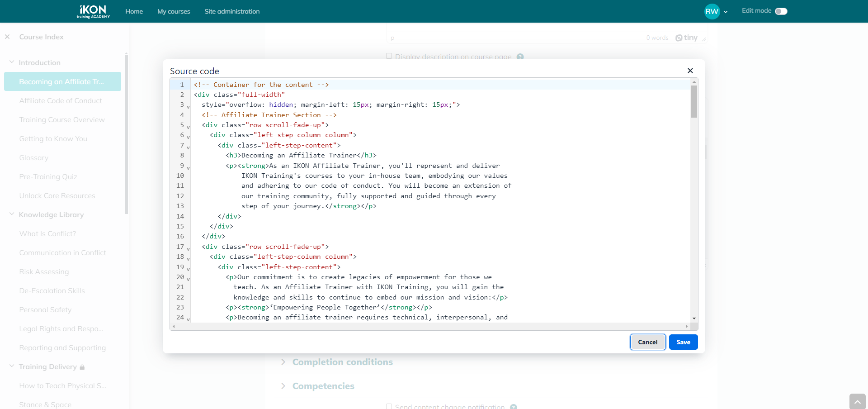Click the tiny editor logo

pyautogui.click(x=688, y=38)
